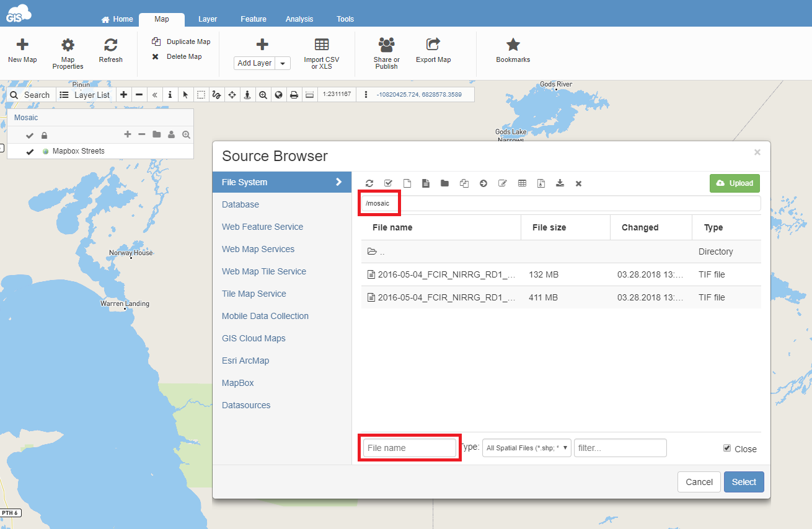Remove layer with layer panel minus
The image size is (812, 529).
point(142,134)
